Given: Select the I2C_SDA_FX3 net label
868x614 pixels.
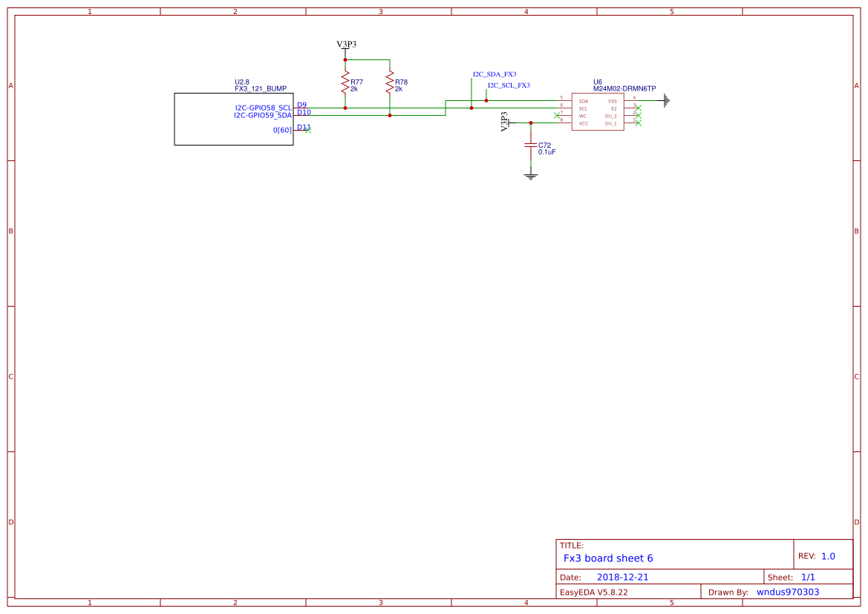Looking at the screenshot, I should (x=494, y=74).
